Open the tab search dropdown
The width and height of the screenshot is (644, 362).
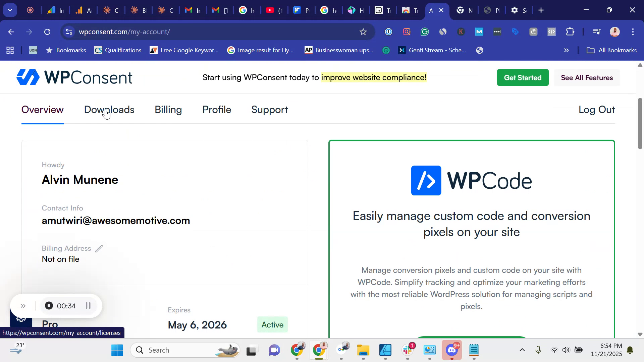10,10
